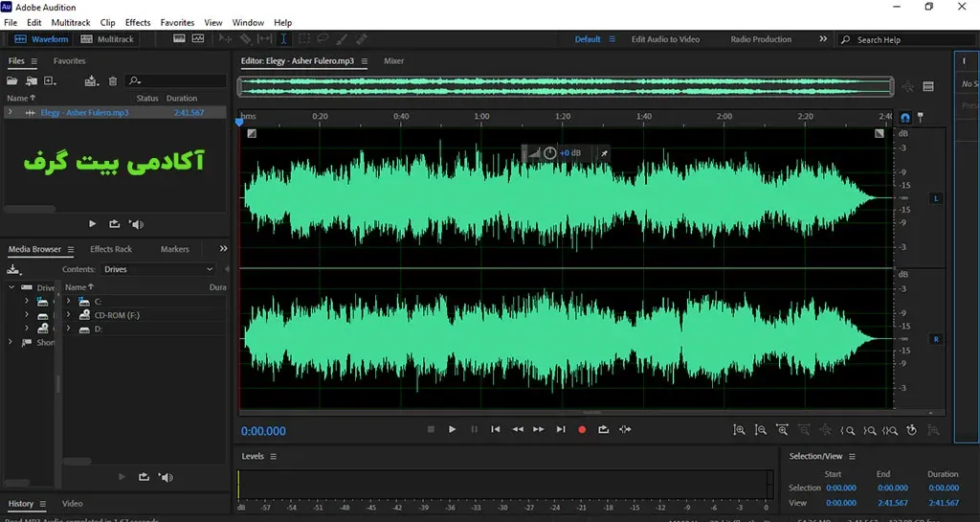The image size is (980, 522).
Task: Show hidden panel tabs with double chevron
Action: (x=223, y=249)
